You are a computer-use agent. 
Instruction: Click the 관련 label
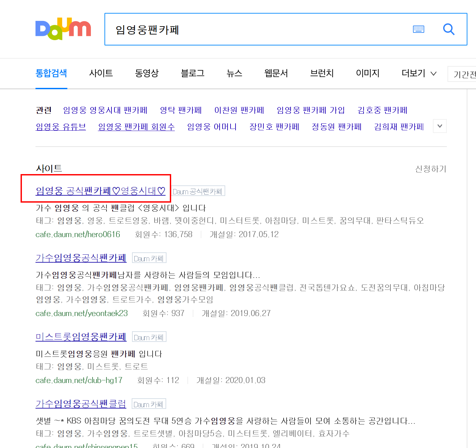pyautogui.click(x=43, y=110)
